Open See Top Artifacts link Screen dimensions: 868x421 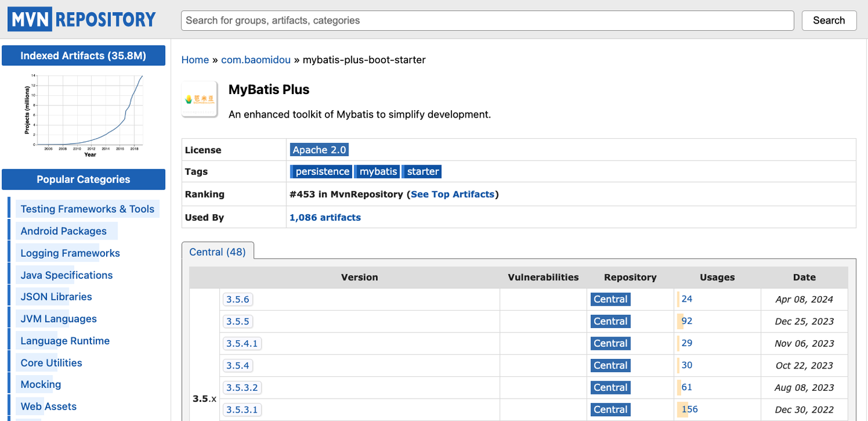[452, 194]
